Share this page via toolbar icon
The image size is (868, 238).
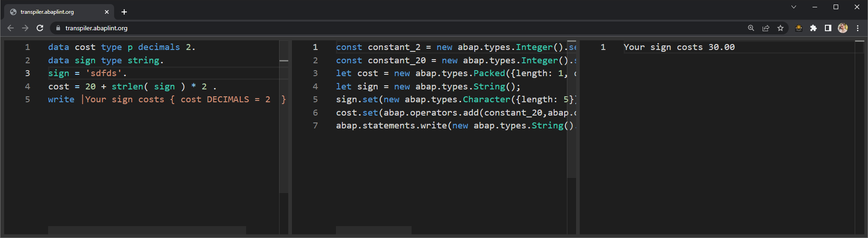[766, 28]
